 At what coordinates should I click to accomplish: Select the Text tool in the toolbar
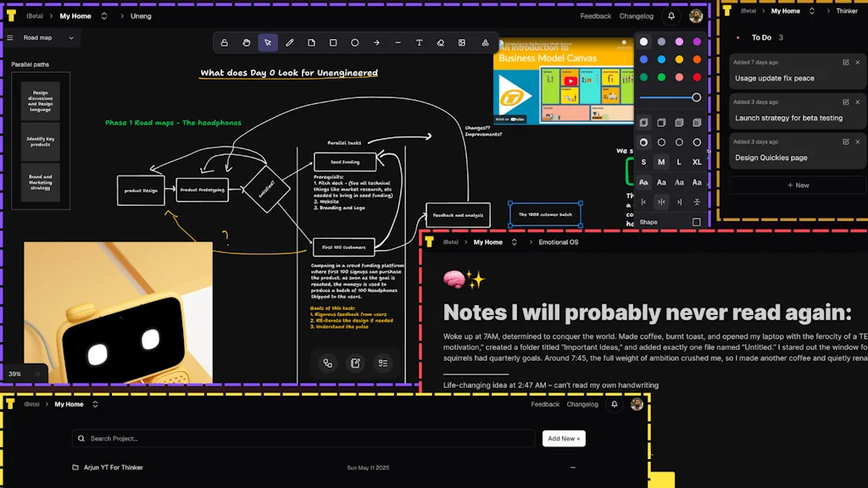click(420, 42)
